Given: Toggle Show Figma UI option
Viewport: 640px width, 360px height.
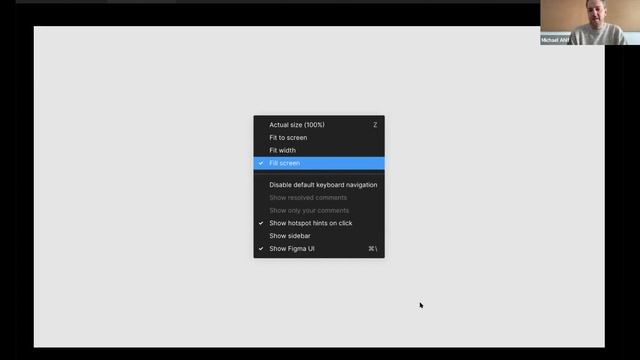Looking at the screenshot, I should pyautogui.click(x=319, y=249).
